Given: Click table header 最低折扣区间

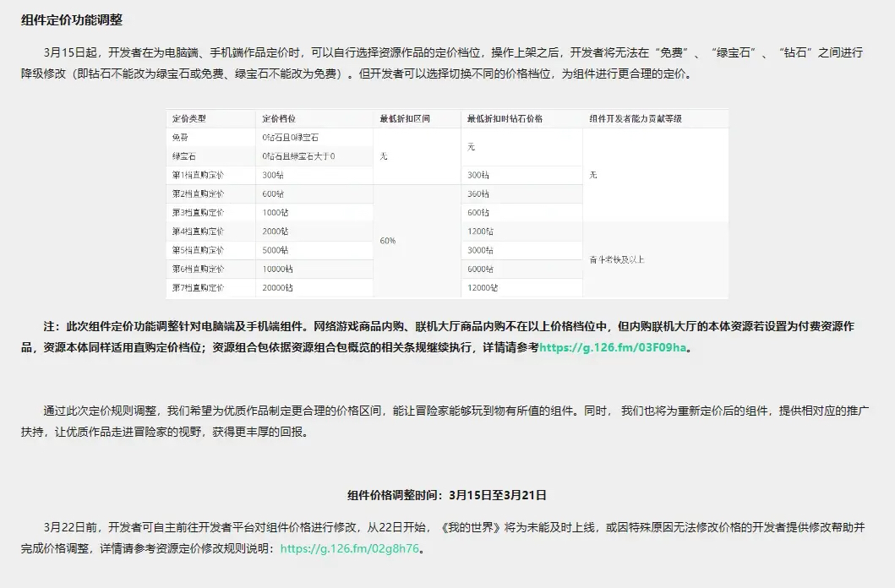Looking at the screenshot, I should (x=405, y=118).
